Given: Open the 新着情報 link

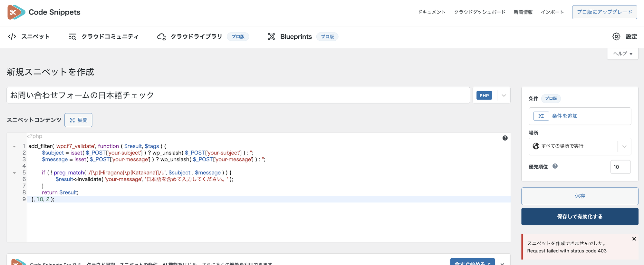Looking at the screenshot, I should click(x=523, y=12).
